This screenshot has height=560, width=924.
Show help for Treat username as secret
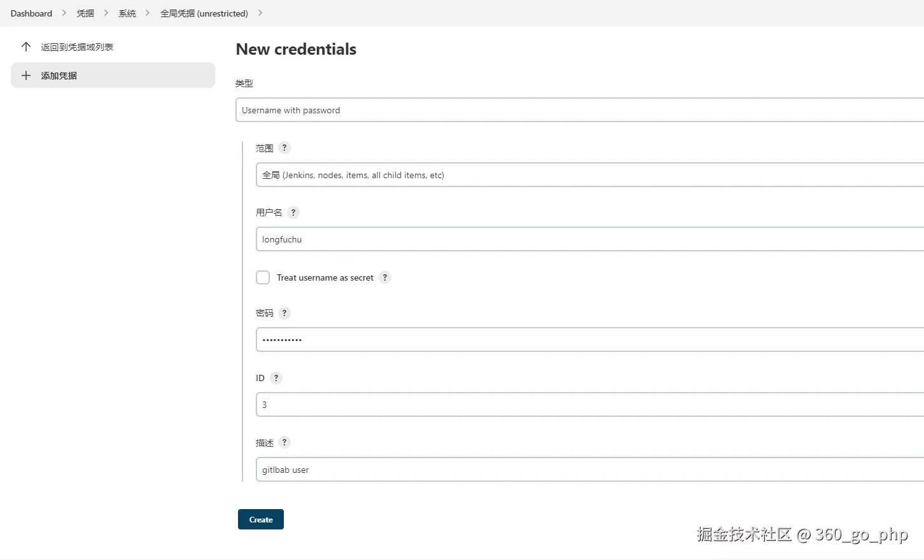click(385, 277)
